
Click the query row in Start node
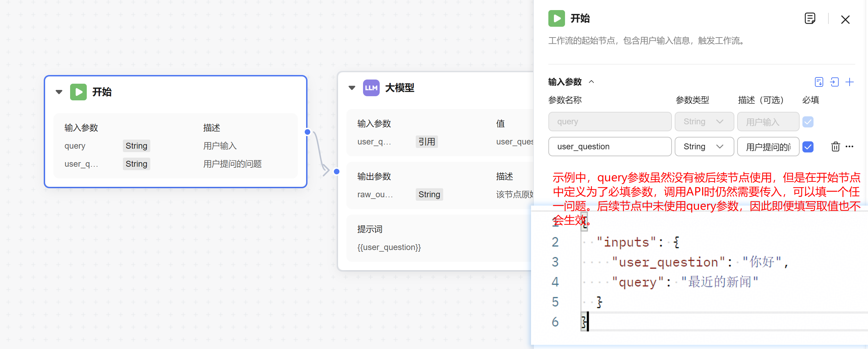pos(176,146)
